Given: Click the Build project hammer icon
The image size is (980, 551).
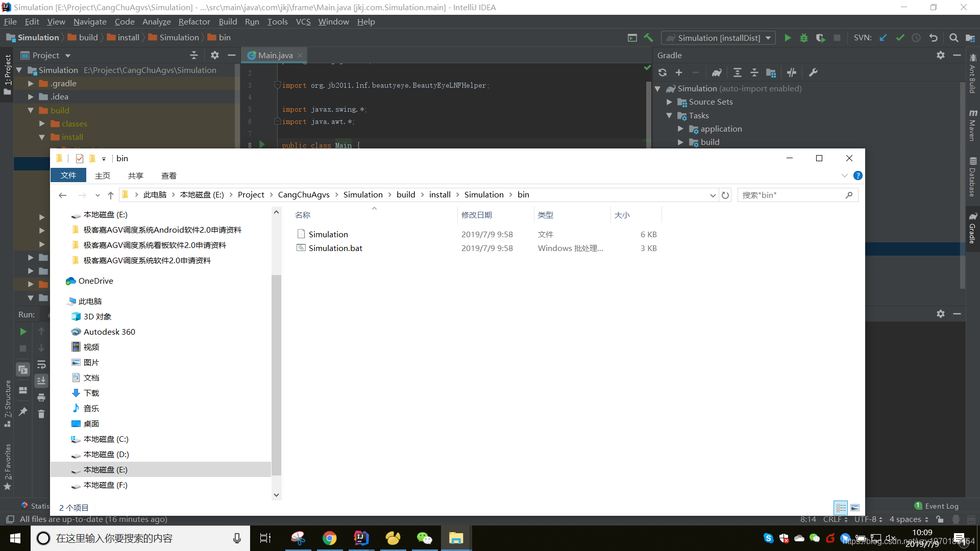Looking at the screenshot, I should pyautogui.click(x=648, y=38).
